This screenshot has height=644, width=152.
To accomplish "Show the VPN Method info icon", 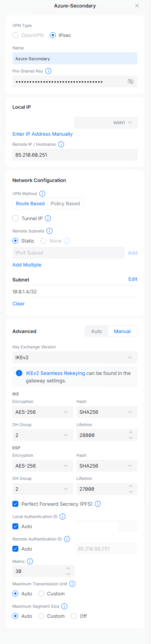I will coord(42,194).
